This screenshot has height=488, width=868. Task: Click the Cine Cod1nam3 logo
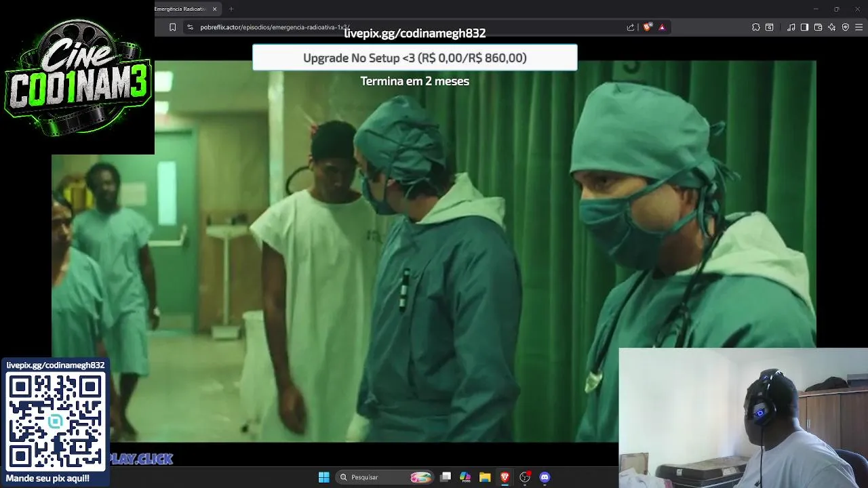[77, 77]
